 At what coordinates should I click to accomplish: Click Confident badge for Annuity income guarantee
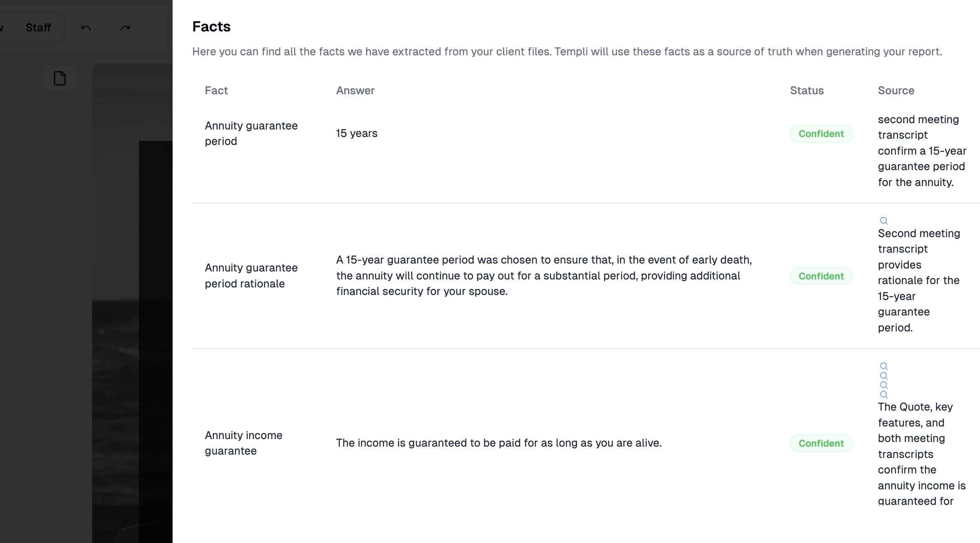pos(821,443)
